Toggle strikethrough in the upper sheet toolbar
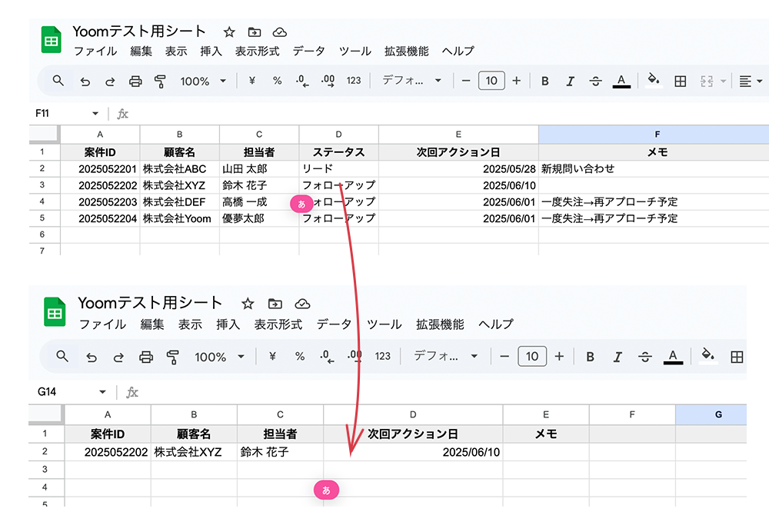The width and height of the screenshot is (769, 532). click(595, 81)
